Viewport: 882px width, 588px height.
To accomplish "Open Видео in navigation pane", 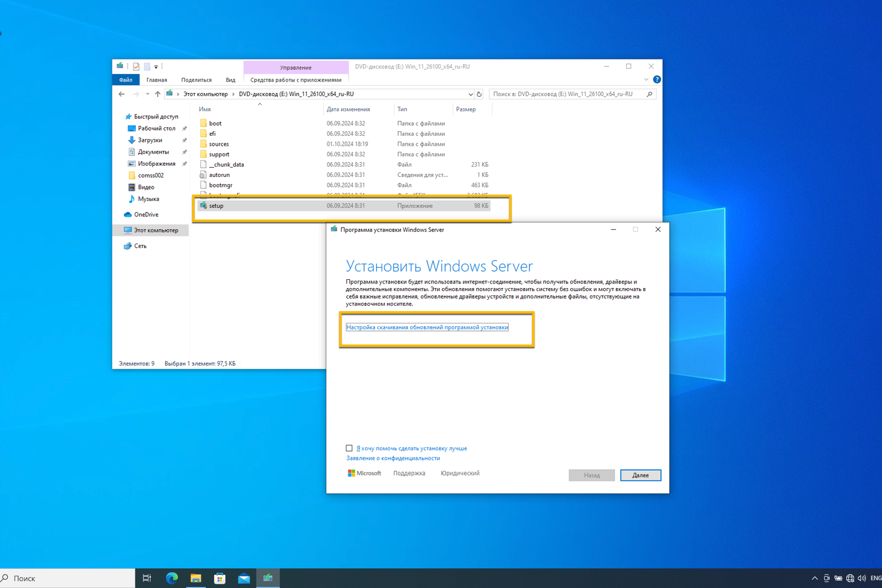I will (x=146, y=187).
